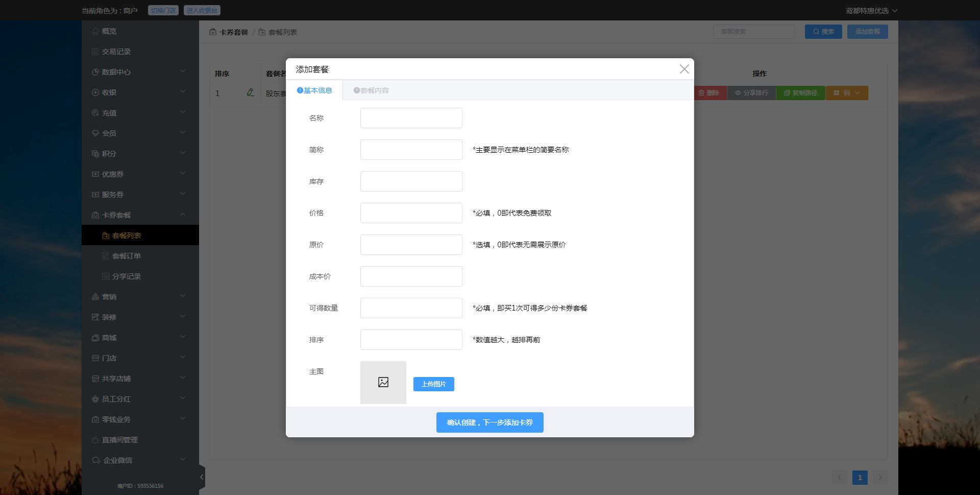Select 套餐列表 in the sidebar
This screenshot has height=495, width=980.
click(x=140, y=235)
